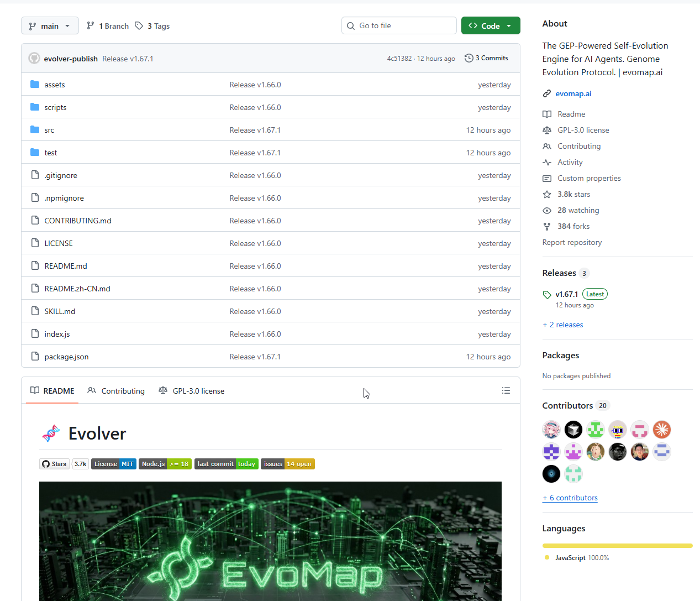The height and width of the screenshot is (601, 700).
Task: Click the orange starburst contributor avatar
Action: click(x=662, y=430)
